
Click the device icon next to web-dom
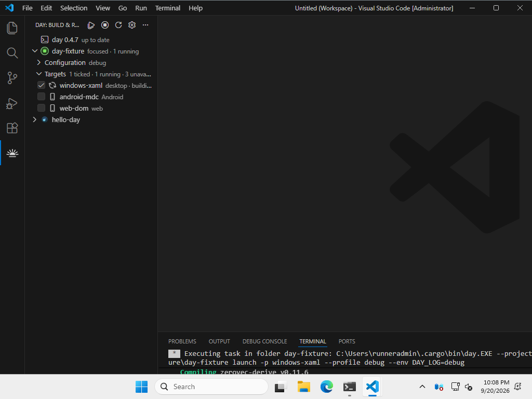[x=52, y=108]
